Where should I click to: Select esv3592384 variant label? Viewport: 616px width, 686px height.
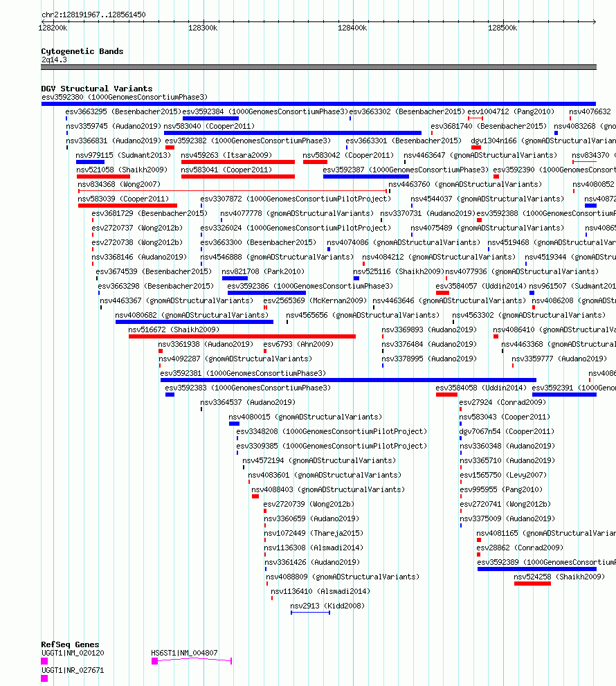[x=265, y=111]
